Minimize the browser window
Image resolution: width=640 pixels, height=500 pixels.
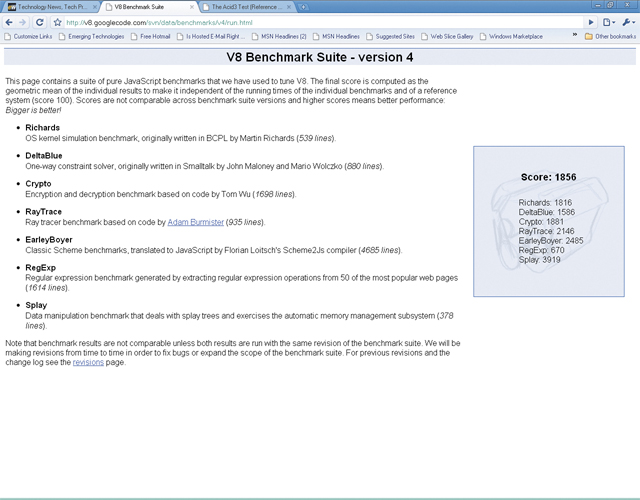tap(598, 5)
